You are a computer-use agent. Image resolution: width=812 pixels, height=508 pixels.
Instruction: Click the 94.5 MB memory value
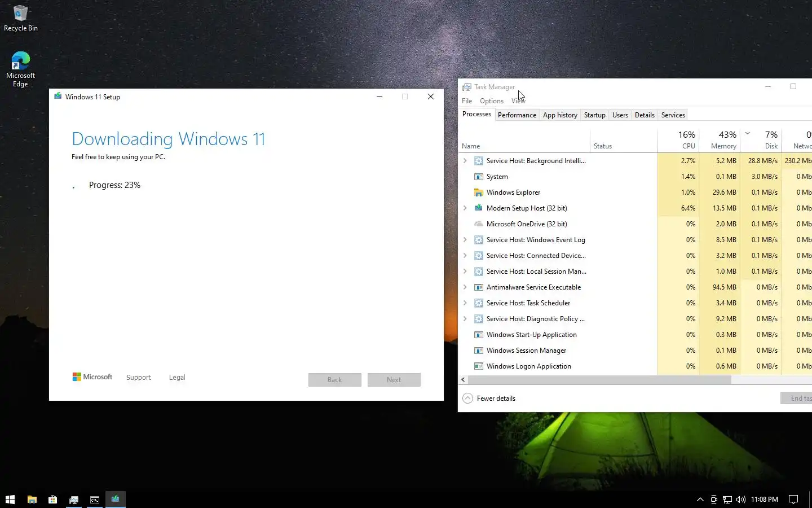click(x=724, y=287)
